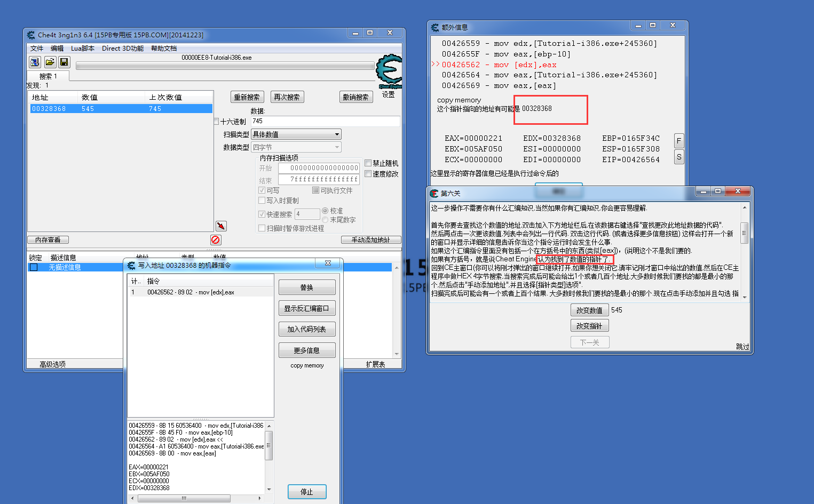Image resolution: width=814 pixels, height=504 pixels.
Task: Click the 地址 column header
Action: (53, 98)
